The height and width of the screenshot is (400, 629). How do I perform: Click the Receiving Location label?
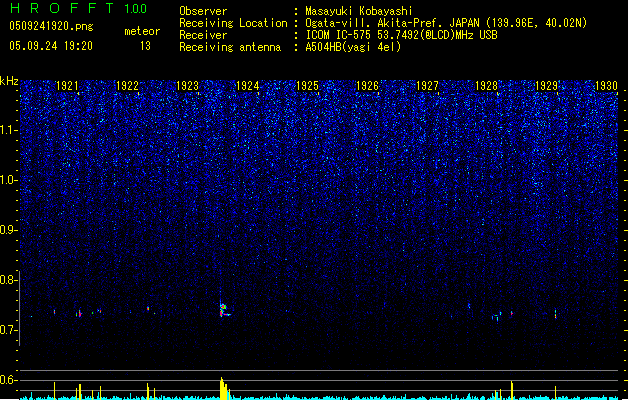click(x=233, y=23)
